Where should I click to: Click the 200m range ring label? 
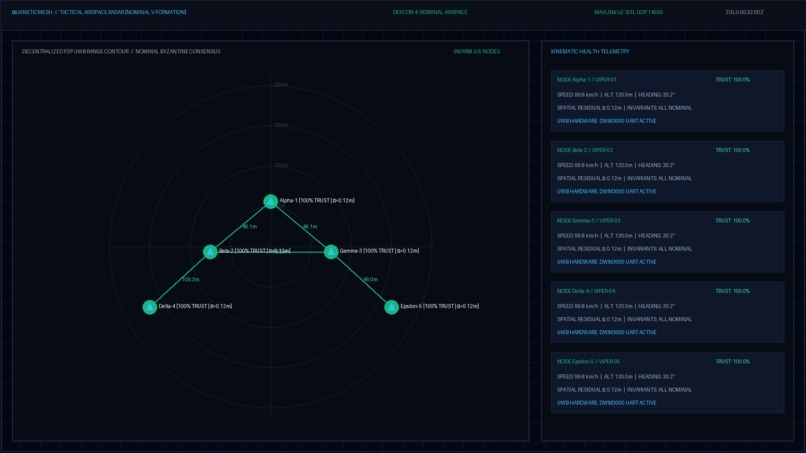pos(281,85)
